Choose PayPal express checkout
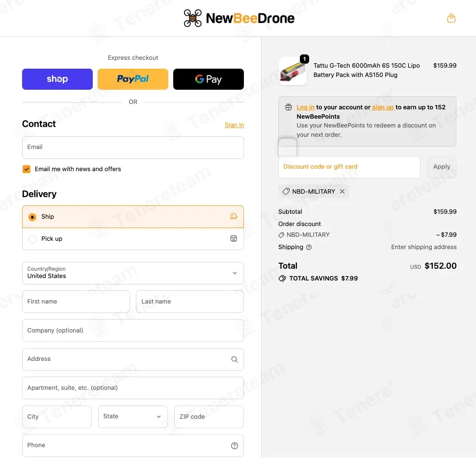 (133, 79)
